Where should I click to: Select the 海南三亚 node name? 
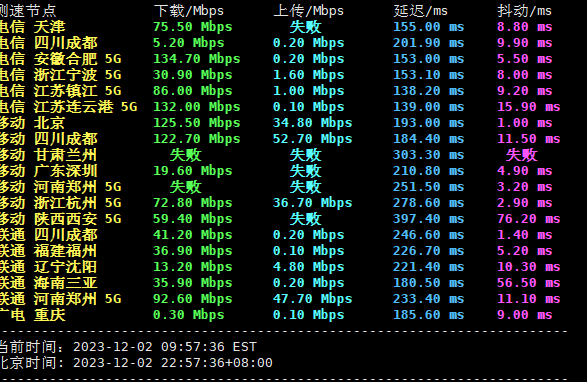click(66, 283)
